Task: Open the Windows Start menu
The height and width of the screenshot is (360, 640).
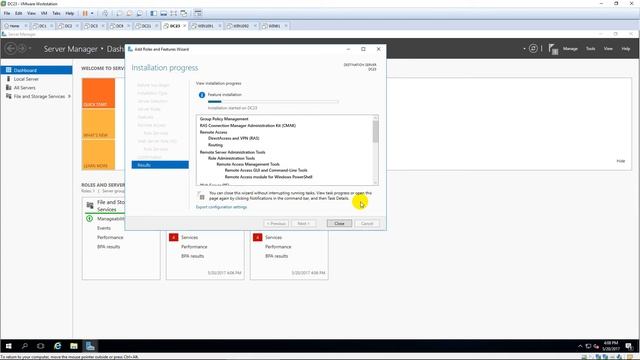Action: tap(8, 346)
